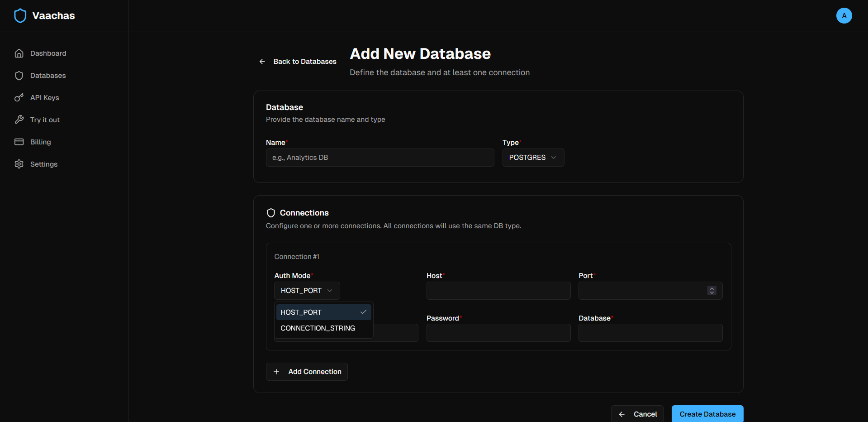Screen dimensions: 868x422
Task: Click the Try it out wrench icon
Action: click(19, 120)
